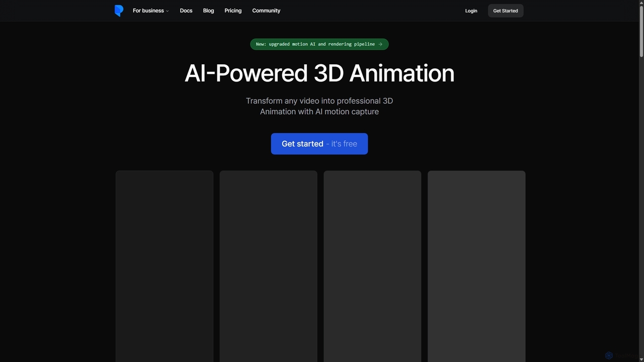The image size is (644, 362).
Task: Select the third placeholder card
Action: point(372,266)
